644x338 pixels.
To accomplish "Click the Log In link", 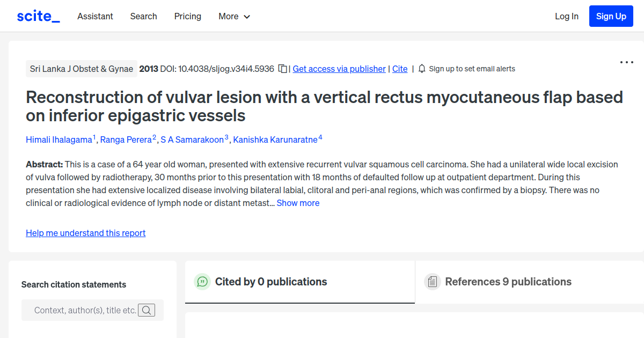I will click(x=567, y=17).
